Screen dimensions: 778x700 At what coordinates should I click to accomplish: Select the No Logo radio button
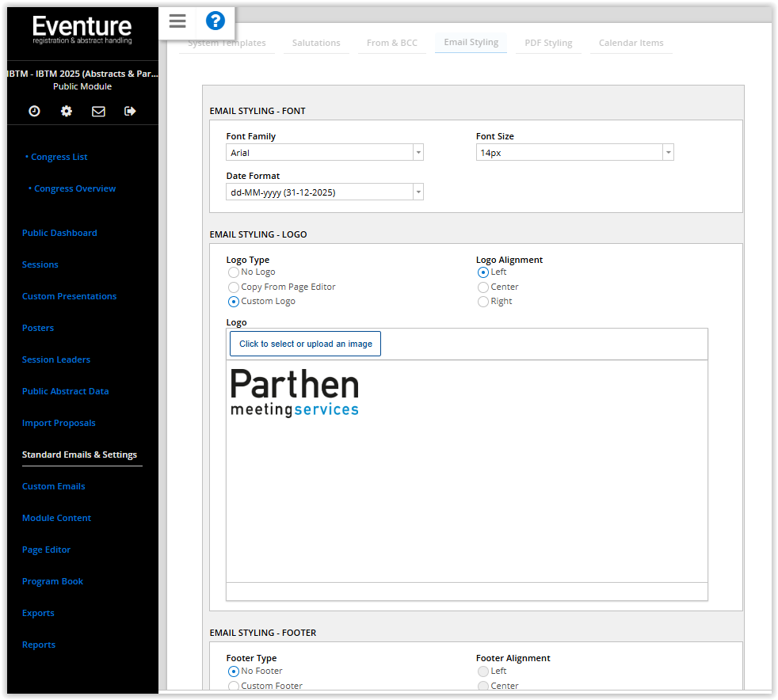[233, 272]
